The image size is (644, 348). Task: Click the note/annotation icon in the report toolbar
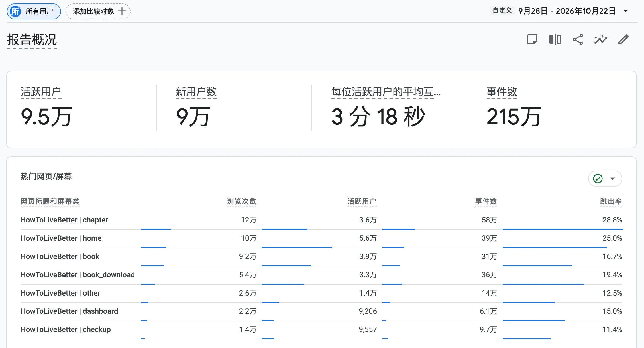click(532, 39)
